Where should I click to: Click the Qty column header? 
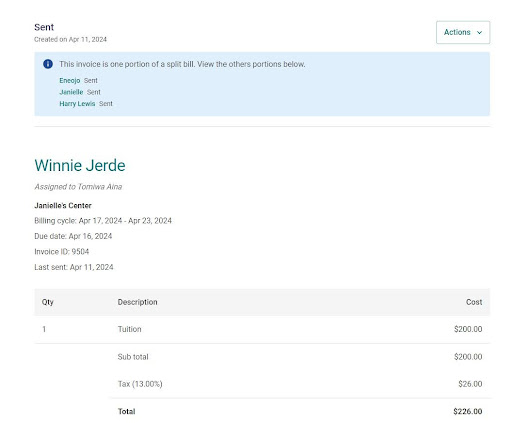pyautogui.click(x=48, y=302)
